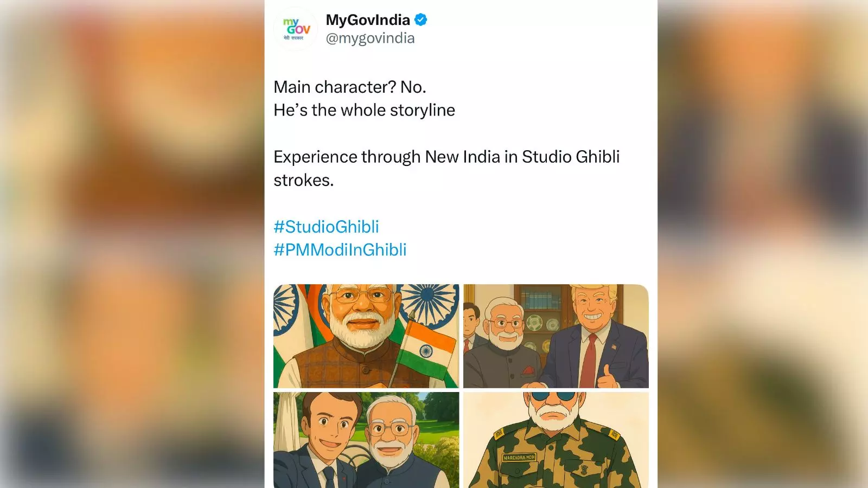Image resolution: width=868 pixels, height=488 pixels.
Task: Click the blue verified checkmark badge
Action: [420, 20]
